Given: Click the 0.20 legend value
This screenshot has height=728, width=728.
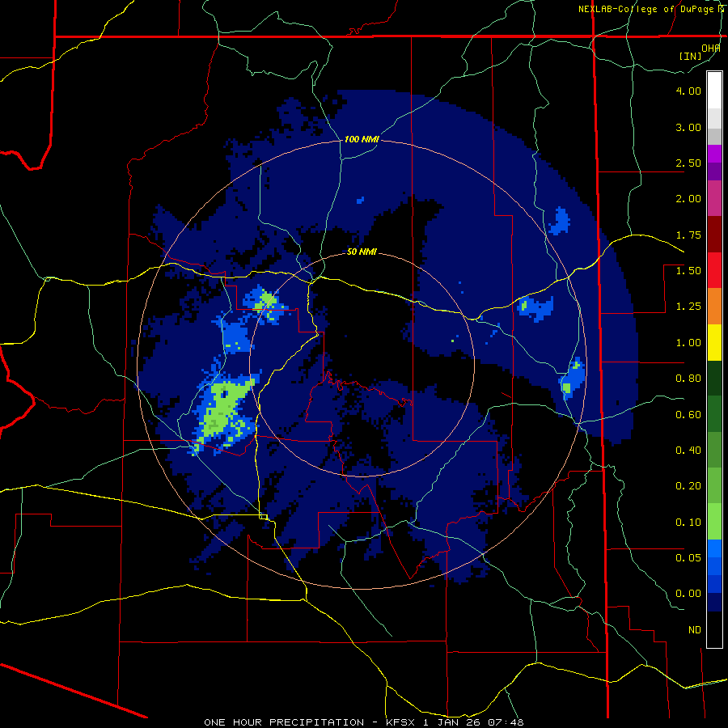Looking at the screenshot, I should point(688,486).
